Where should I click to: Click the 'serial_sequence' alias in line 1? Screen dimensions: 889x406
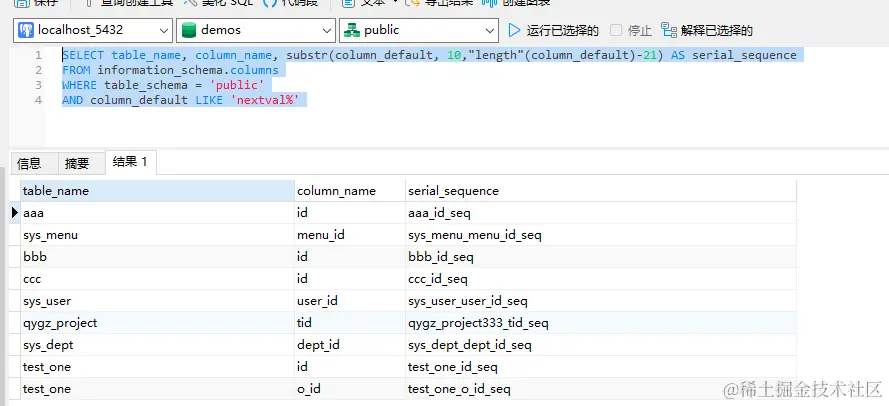point(744,56)
